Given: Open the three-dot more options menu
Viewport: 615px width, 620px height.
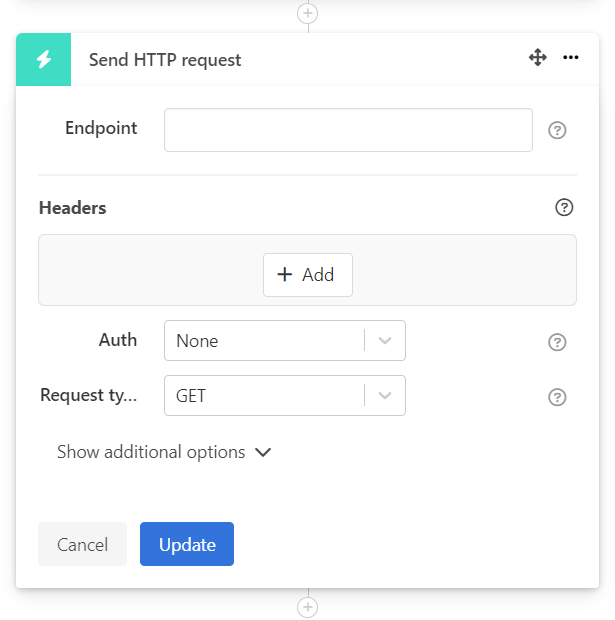Looking at the screenshot, I should tap(571, 58).
